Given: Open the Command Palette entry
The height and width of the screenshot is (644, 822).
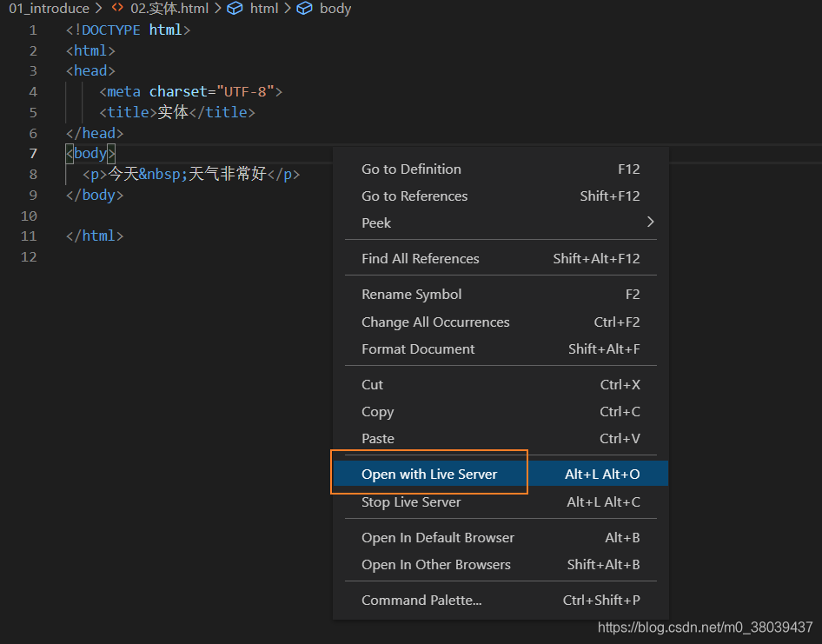Looking at the screenshot, I should [500, 600].
